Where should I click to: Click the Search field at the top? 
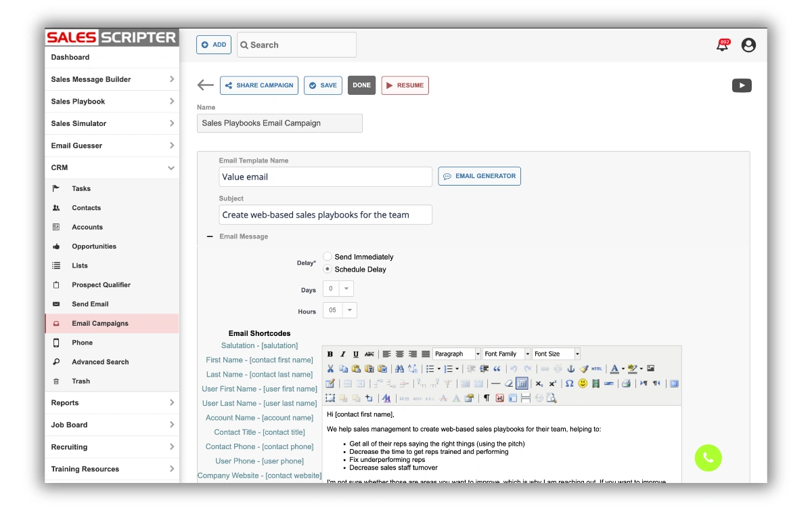click(296, 44)
